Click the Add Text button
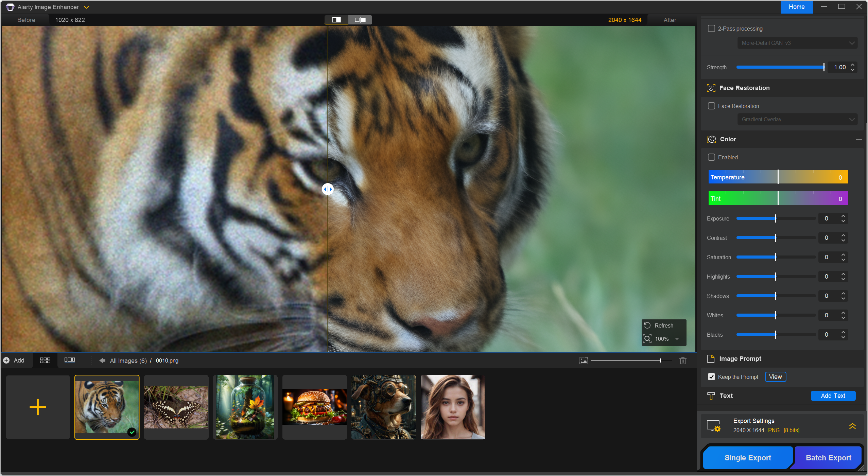868x476 pixels. pos(833,396)
